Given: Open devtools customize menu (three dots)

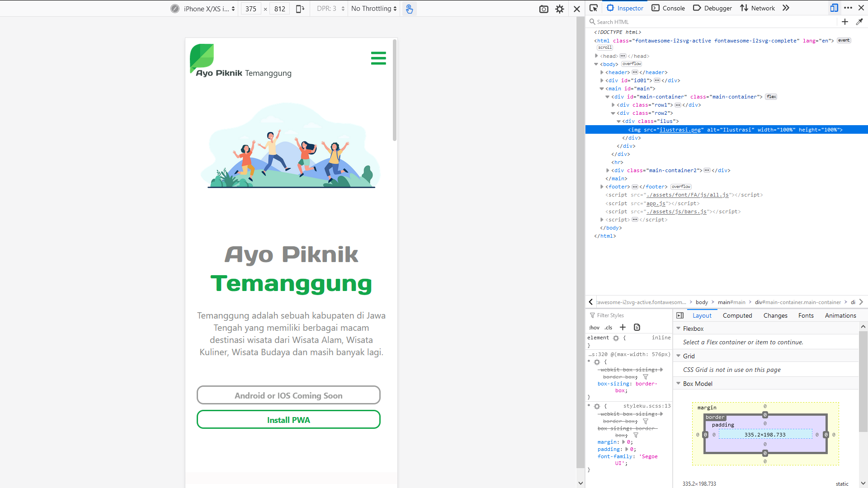Looking at the screenshot, I should [848, 8].
